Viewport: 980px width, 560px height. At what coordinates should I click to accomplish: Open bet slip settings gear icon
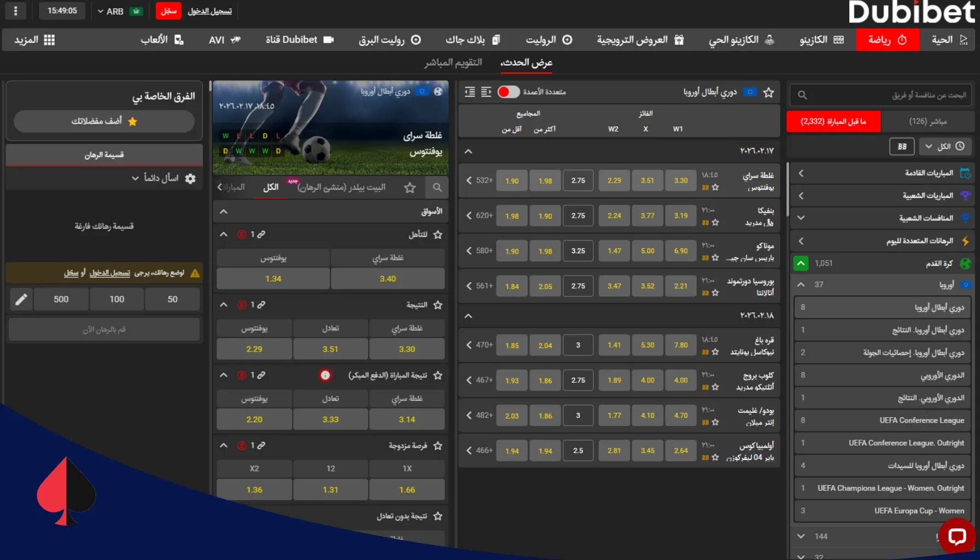(x=190, y=178)
